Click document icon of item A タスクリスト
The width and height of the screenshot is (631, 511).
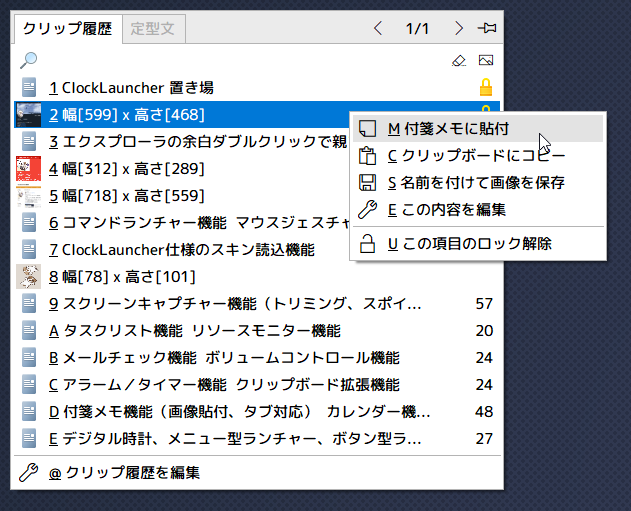29,330
